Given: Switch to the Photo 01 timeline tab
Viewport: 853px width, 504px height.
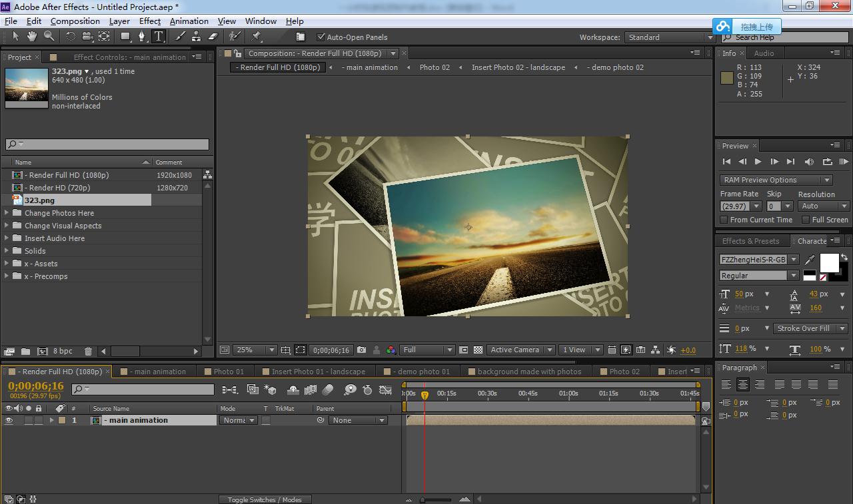Looking at the screenshot, I should pyautogui.click(x=229, y=372).
